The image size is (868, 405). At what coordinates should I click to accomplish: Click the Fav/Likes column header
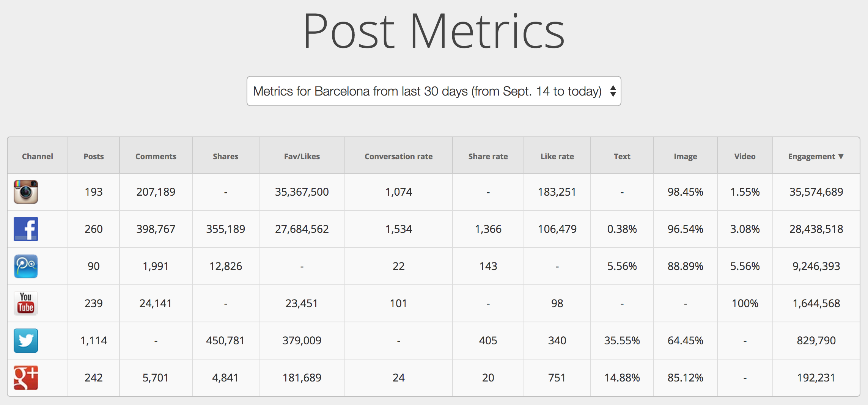tap(302, 156)
